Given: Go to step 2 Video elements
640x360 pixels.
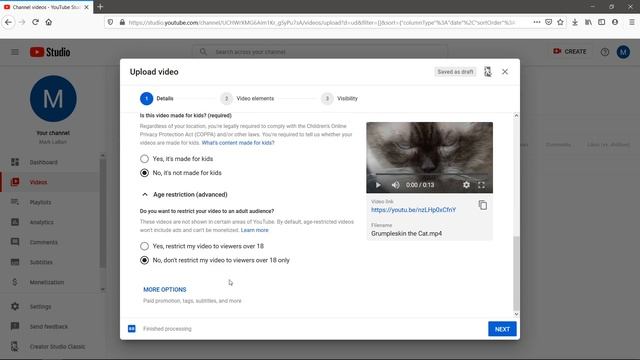Looking at the screenshot, I should [247, 98].
